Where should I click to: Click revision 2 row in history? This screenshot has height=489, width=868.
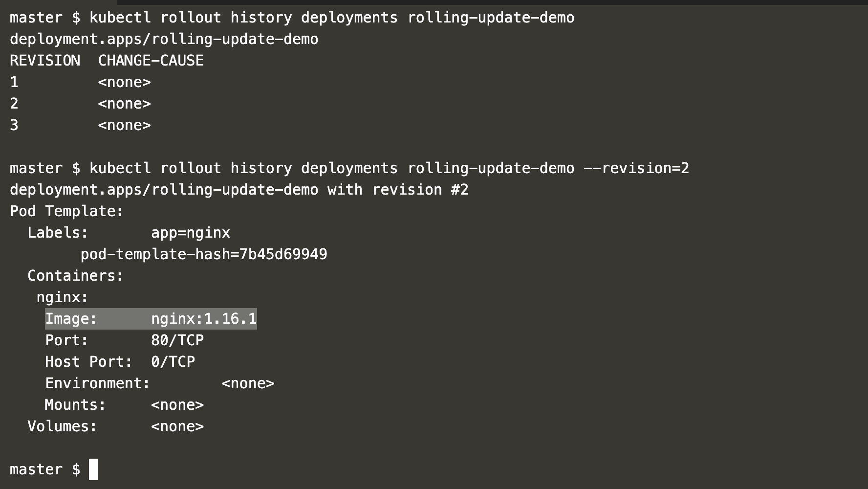pos(80,104)
